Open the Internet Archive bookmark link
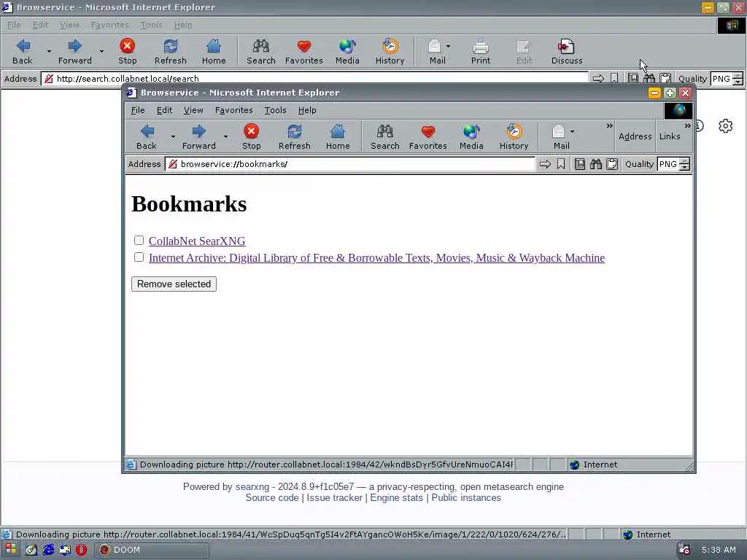 pyautogui.click(x=377, y=257)
